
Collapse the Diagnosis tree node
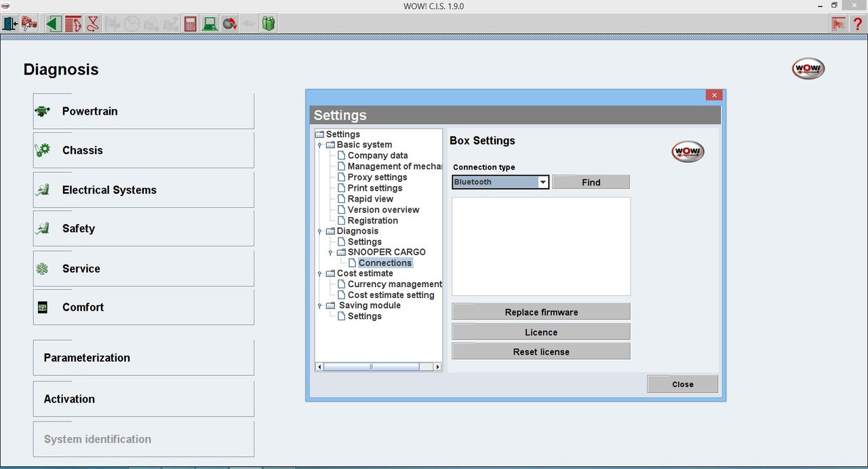(319, 231)
